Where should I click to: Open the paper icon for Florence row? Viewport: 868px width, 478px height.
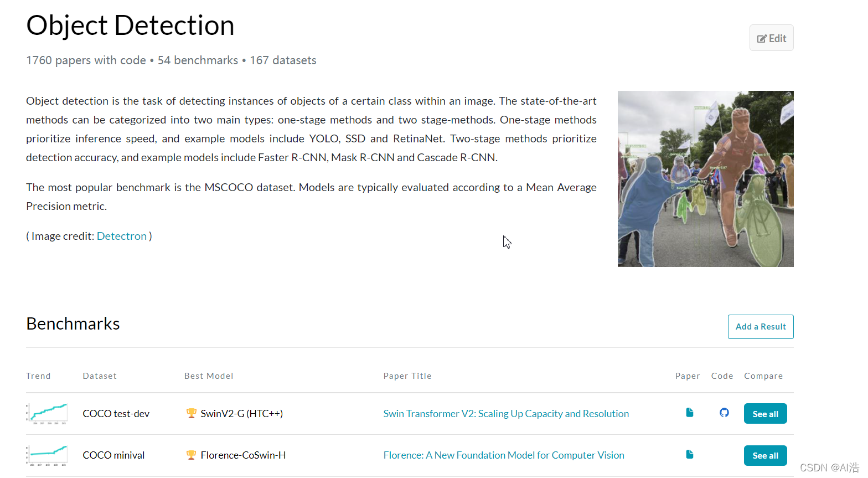(690, 454)
